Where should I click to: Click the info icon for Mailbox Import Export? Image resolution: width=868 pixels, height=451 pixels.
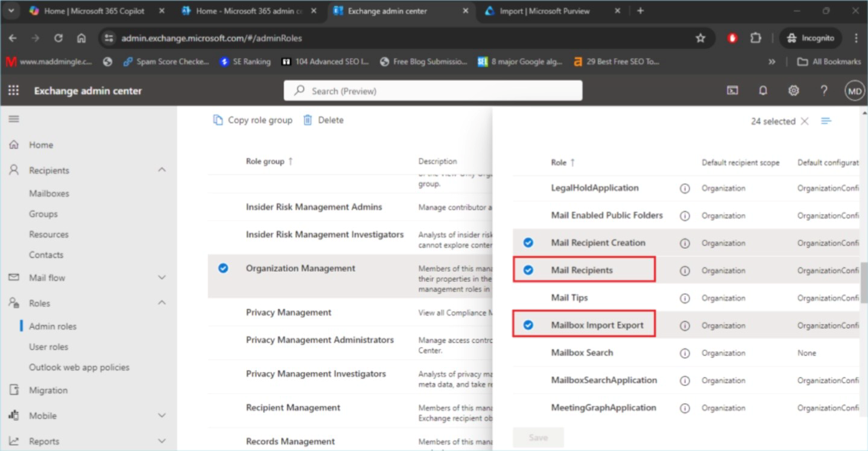[685, 325]
